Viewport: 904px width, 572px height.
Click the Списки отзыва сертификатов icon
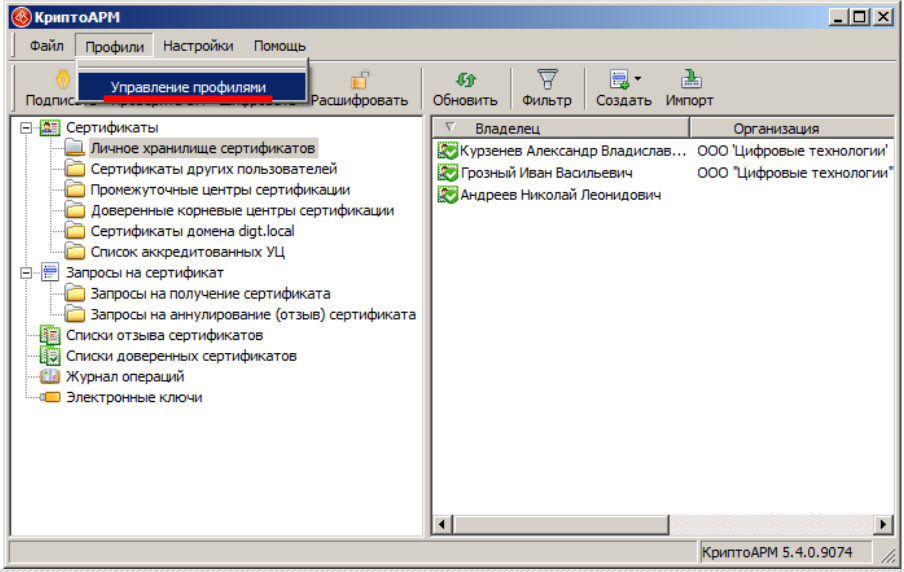tap(50, 335)
